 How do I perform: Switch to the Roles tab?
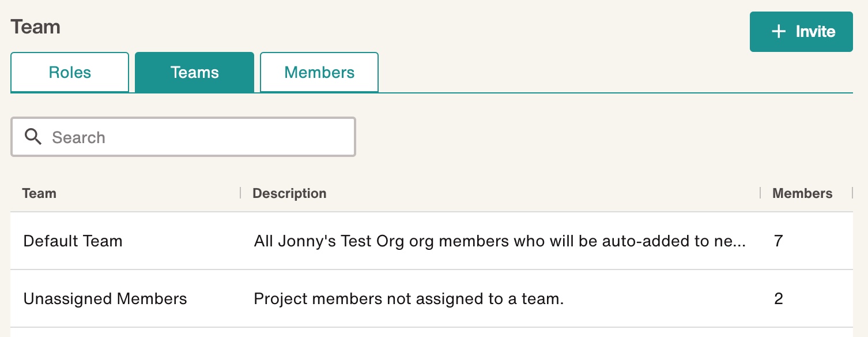tap(69, 72)
